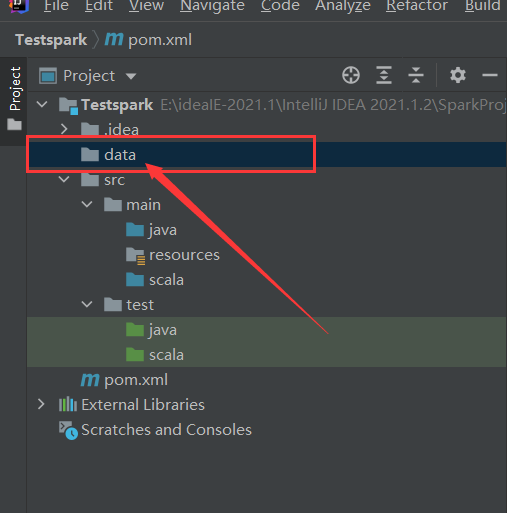Select the Scratches and Consoles label
507x513 pixels.
tap(166, 430)
